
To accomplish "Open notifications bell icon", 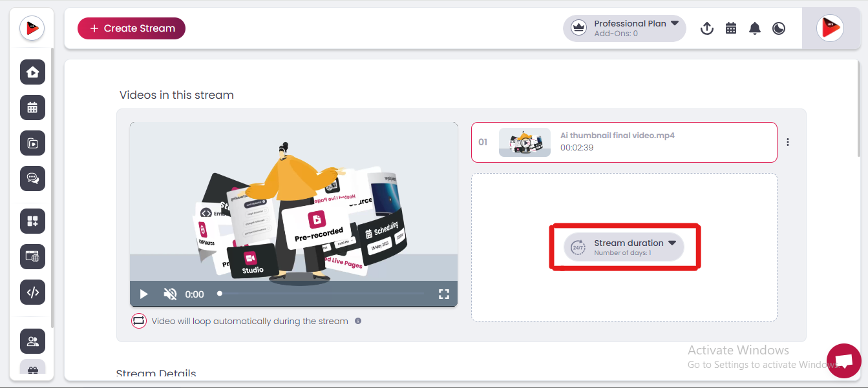I will pyautogui.click(x=754, y=28).
